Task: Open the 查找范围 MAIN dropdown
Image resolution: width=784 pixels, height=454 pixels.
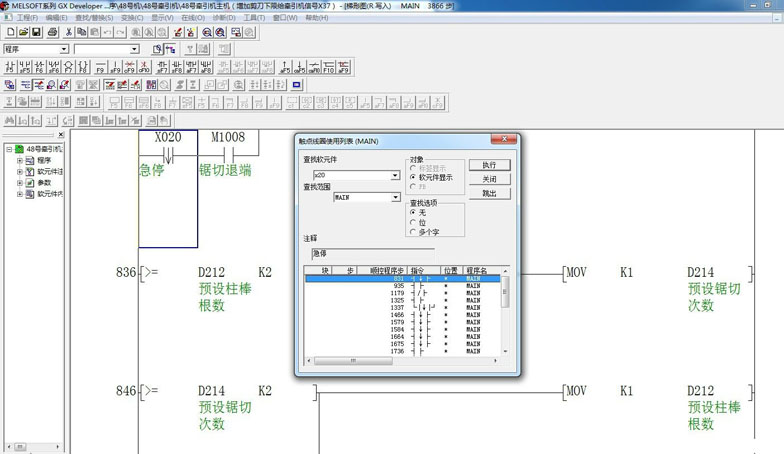Action: pyautogui.click(x=396, y=198)
